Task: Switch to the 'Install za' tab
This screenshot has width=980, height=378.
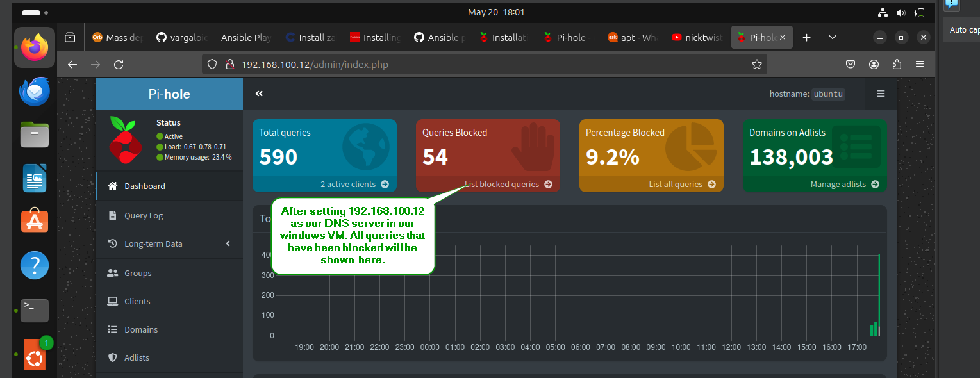Action: click(311, 38)
